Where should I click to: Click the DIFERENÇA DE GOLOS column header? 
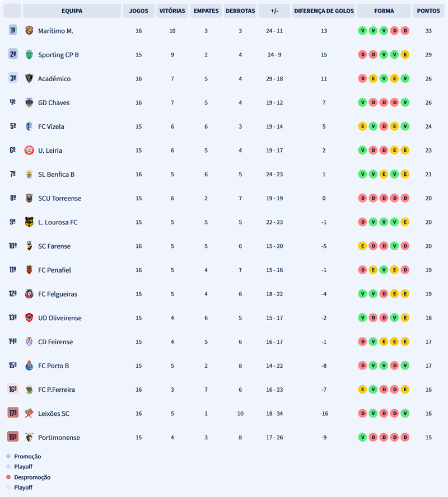(x=324, y=11)
